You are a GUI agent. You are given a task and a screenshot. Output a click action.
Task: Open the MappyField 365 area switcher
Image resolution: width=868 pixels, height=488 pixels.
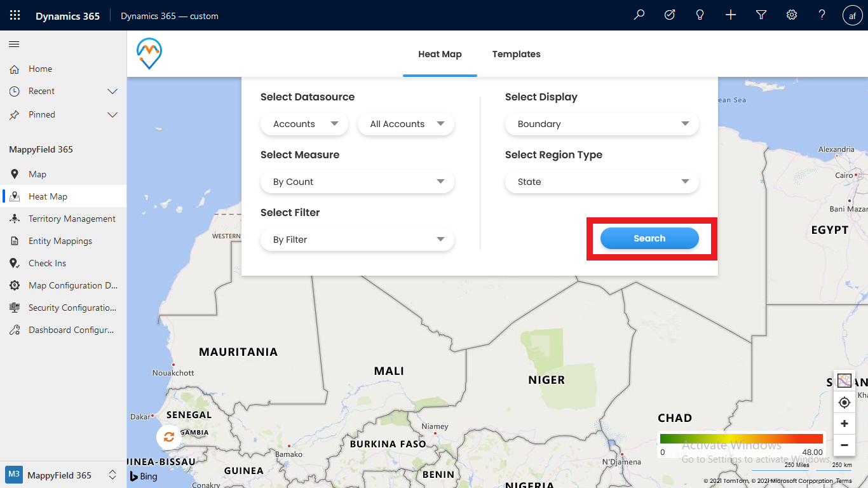pyautogui.click(x=63, y=475)
